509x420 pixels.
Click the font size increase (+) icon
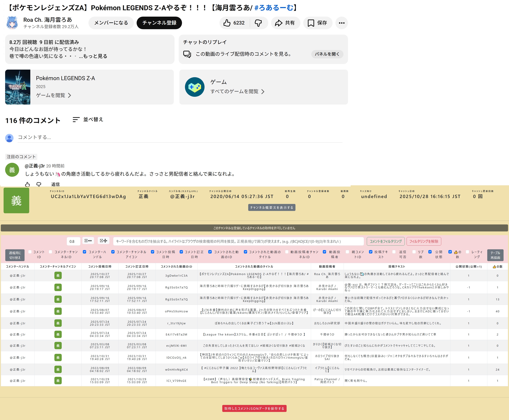click(x=103, y=241)
